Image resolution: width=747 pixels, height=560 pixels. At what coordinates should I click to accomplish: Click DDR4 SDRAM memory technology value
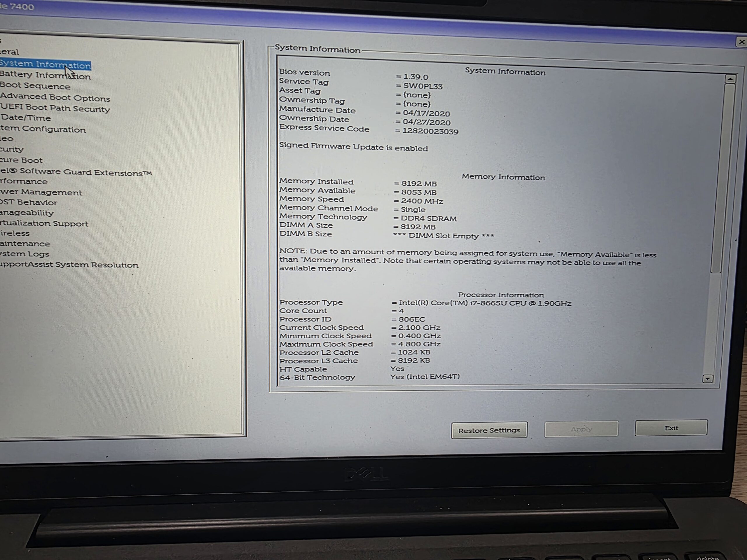428,218
